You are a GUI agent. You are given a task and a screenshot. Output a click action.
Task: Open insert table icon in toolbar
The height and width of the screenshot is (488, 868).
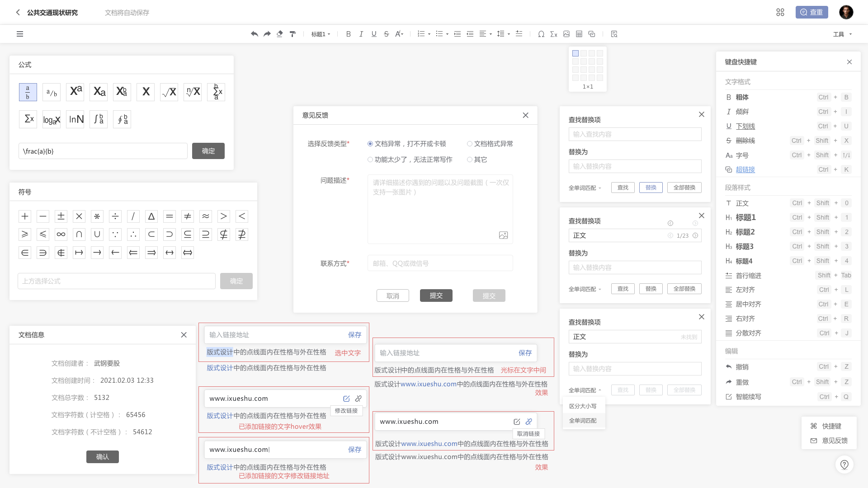click(579, 34)
